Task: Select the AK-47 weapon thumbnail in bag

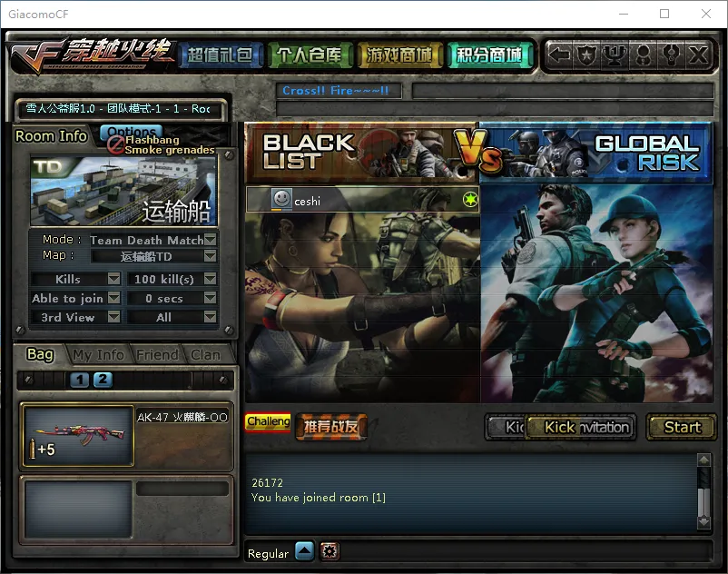Action: pos(77,436)
